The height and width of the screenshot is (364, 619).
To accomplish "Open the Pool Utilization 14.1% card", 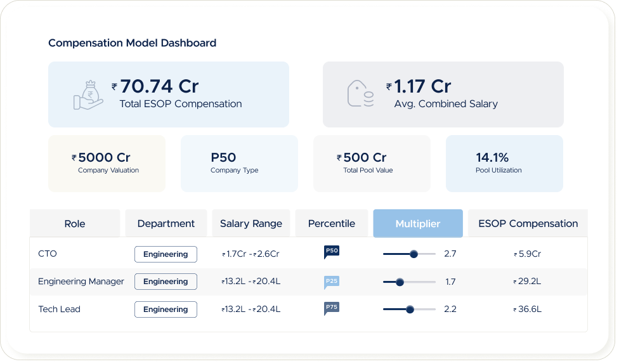I will 504,163.
